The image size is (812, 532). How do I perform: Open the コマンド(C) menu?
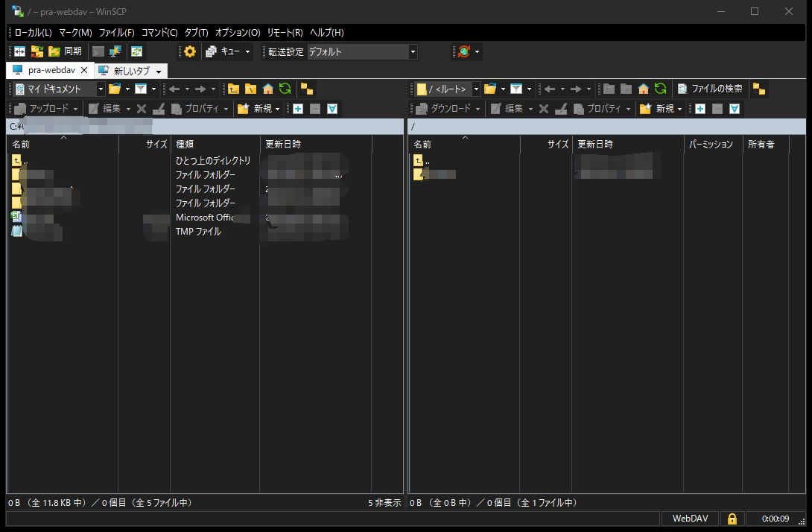[x=159, y=33]
